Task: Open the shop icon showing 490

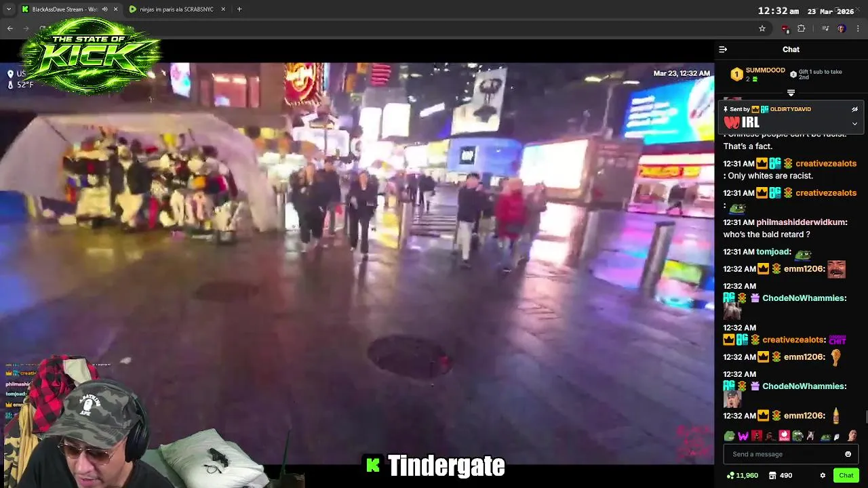Action: pos(780,476)
